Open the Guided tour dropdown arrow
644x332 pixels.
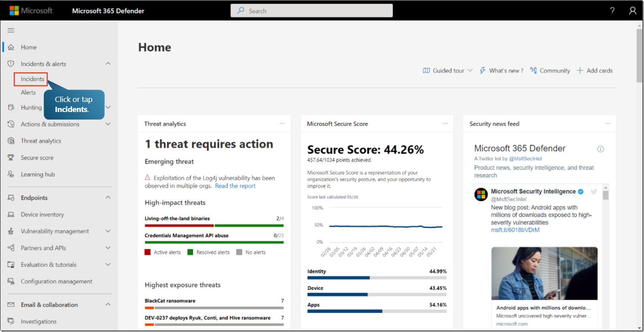(x=470, y=71)
